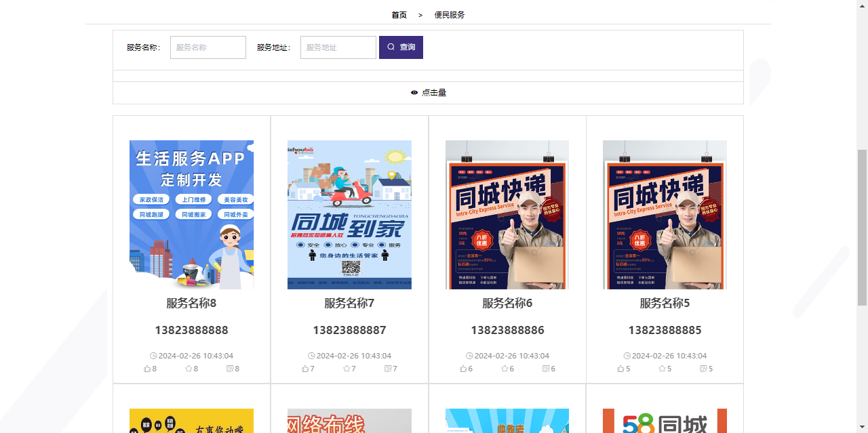The width and height of the screenshot is (868, 433).
Task: Click the 服务名称5 title
Action: click(665, 304)
